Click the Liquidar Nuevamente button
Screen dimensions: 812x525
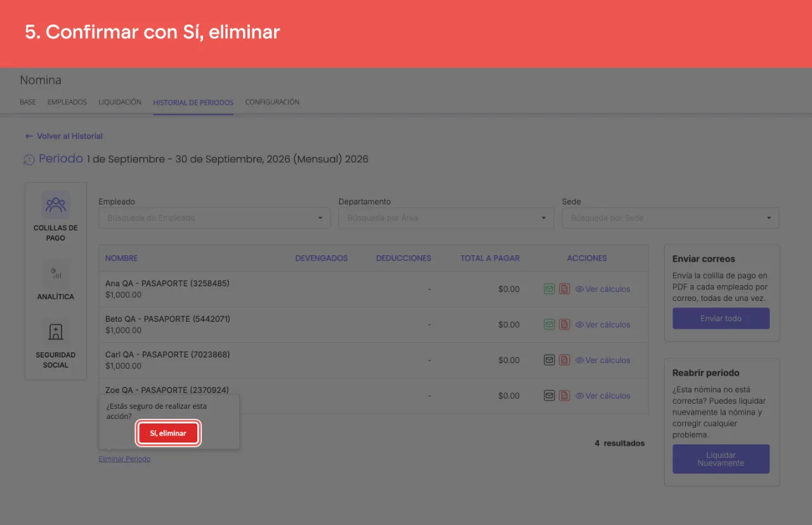(721, 459)
